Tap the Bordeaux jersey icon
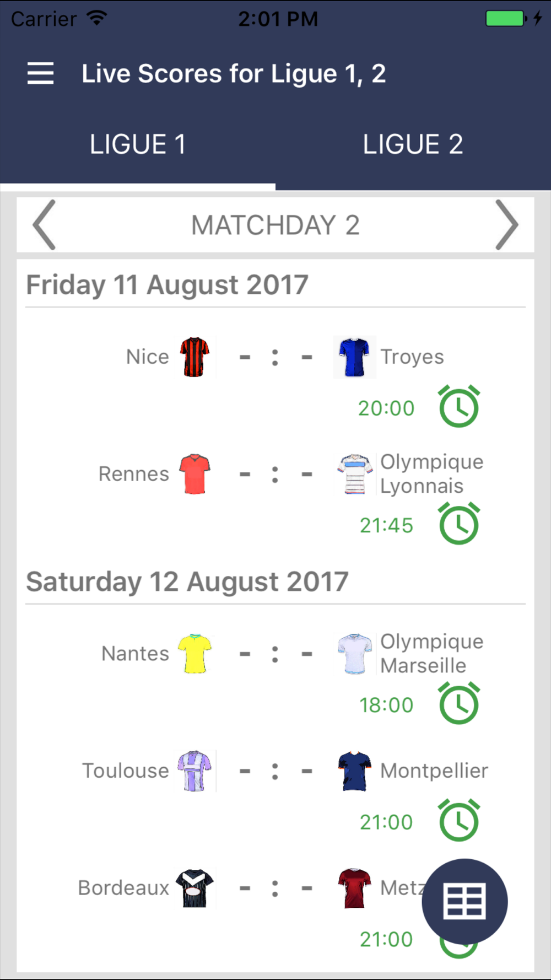Viewport: 551px width, 980px height. [195, 888]
